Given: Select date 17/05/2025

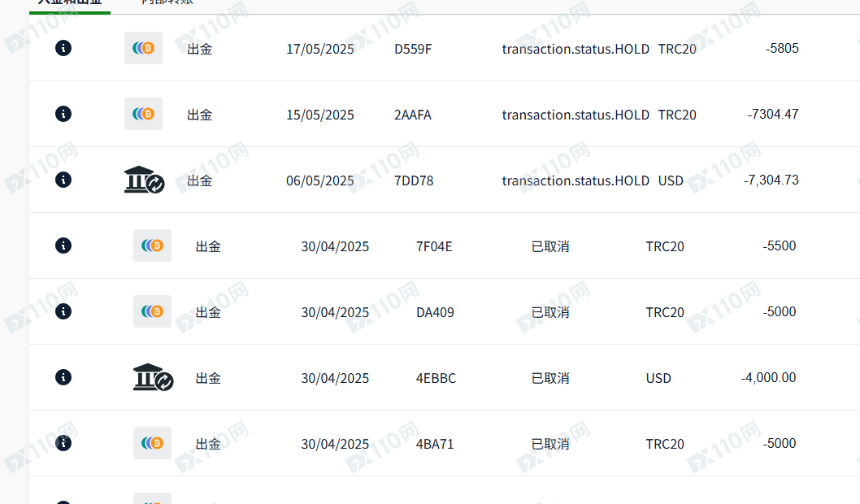Looking at the screenshot, I should tap(320, 50).
